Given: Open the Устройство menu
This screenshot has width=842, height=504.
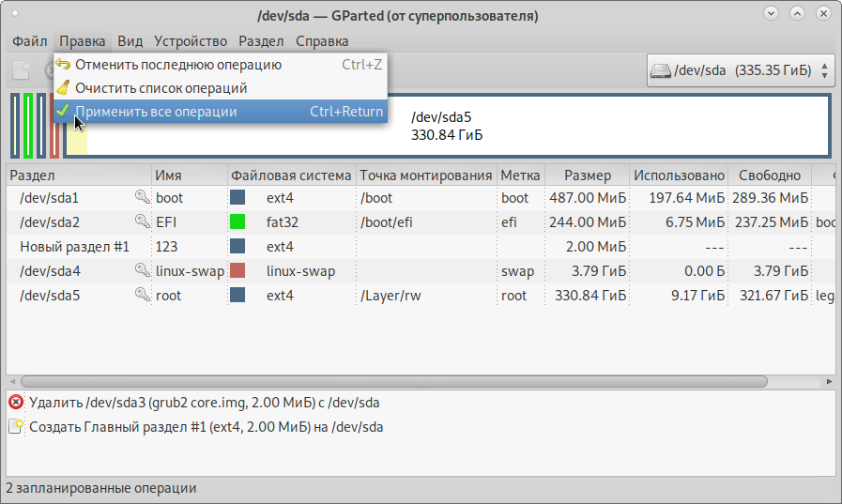Looking at the screenshot, I should pos(191,41).
